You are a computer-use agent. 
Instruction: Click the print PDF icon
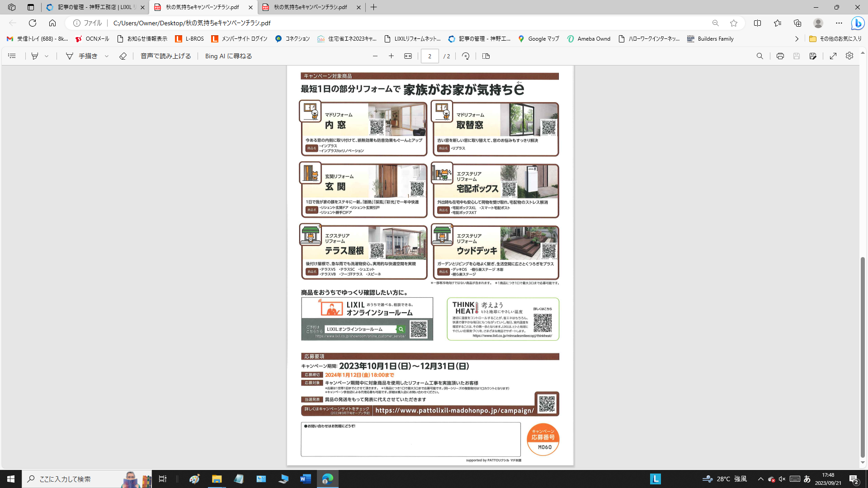[x=780, y=56]
